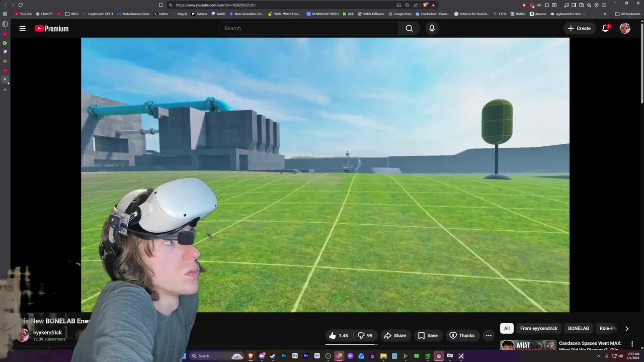Go back in browser history
This screenshot has width=644, height=362.
point(6,5)
